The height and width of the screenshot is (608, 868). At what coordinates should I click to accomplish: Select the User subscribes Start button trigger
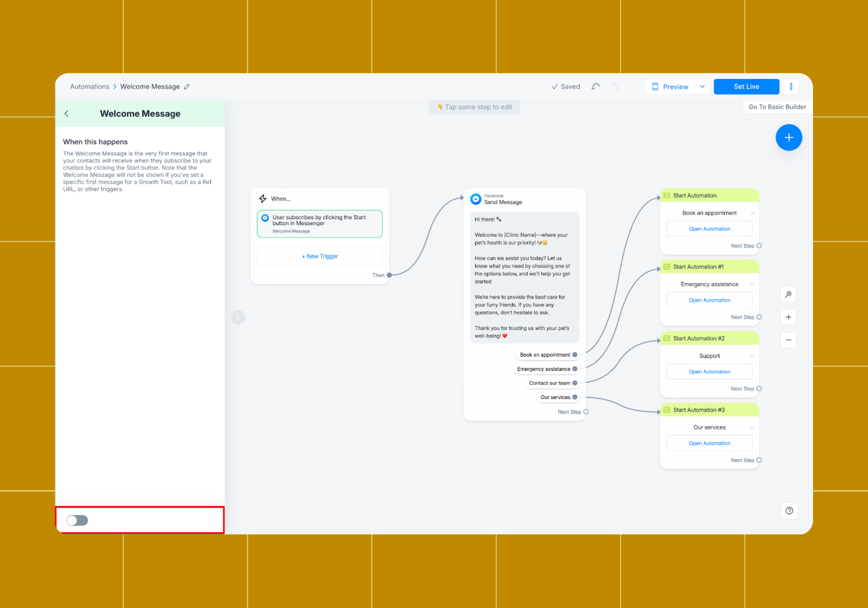pyautogui.click(x=320, y=224)
